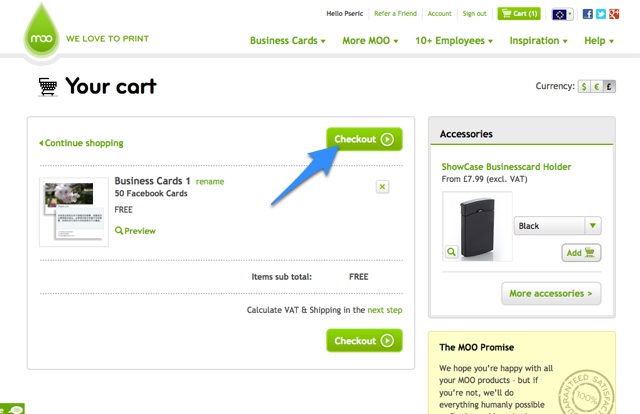Click the 'Accessories' panel heading
Screen dimensions: 640x414
(x=466, y=134)
